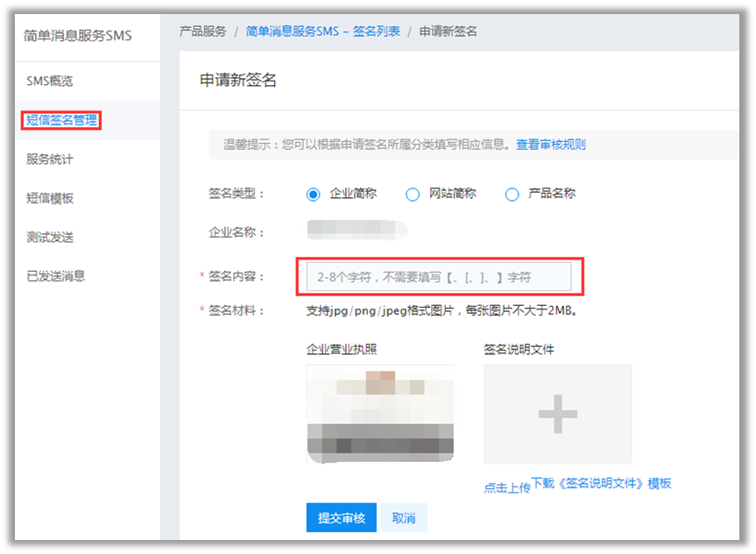Submit the form with 提交审核 button

pyautogui.click(x=340, y=517)
